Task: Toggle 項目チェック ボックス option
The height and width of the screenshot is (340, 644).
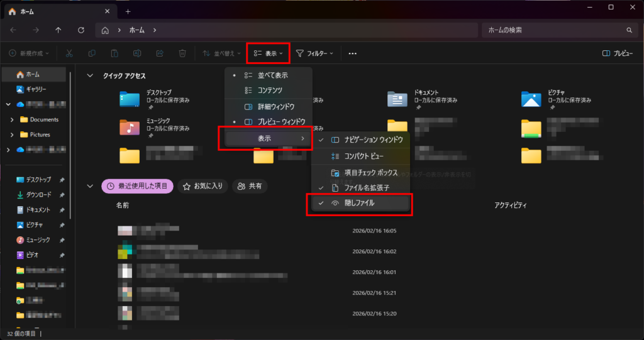Action: pyautogui.click(x=360, y=173)
